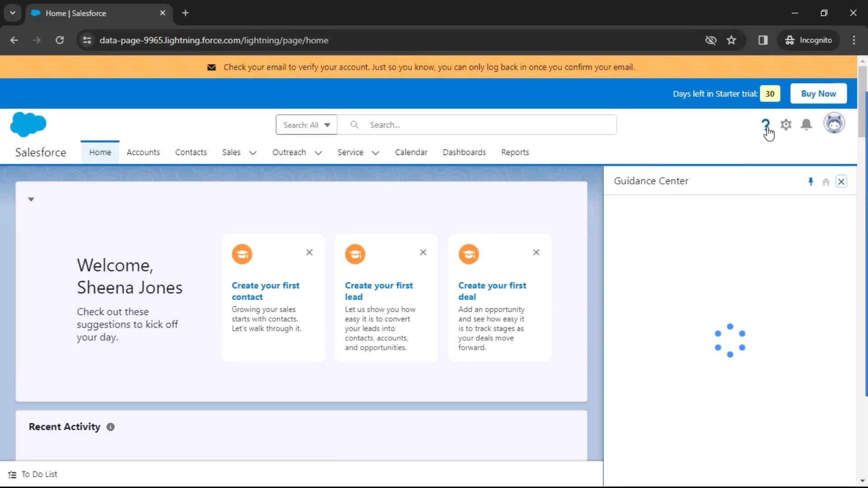Image resolution: width=868 pixels, height=488 pixels.
Task: Open the Help question mark icon
Action: (x=765, y=124)
